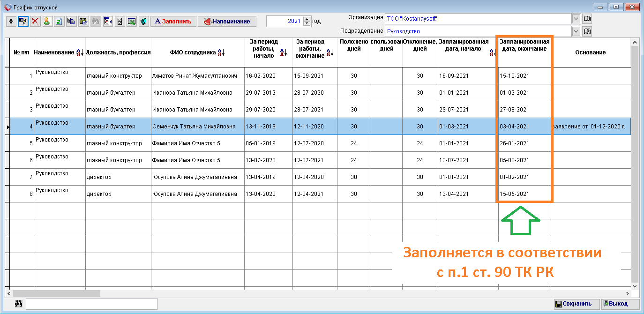
Task: Click the horizontal scrollbar right arrow
Action: 628,293
